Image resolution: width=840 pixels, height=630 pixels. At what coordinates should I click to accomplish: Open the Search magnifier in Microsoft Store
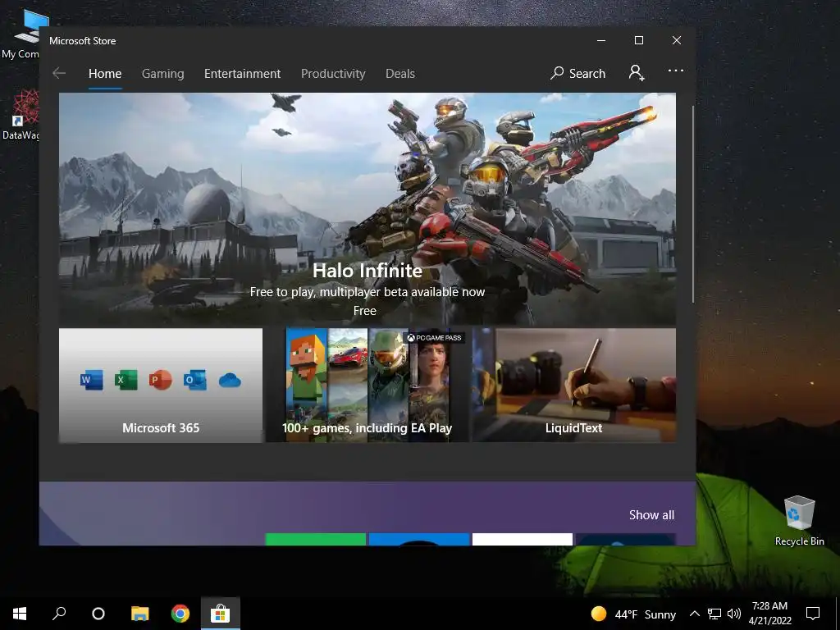[x=577, y=73]
